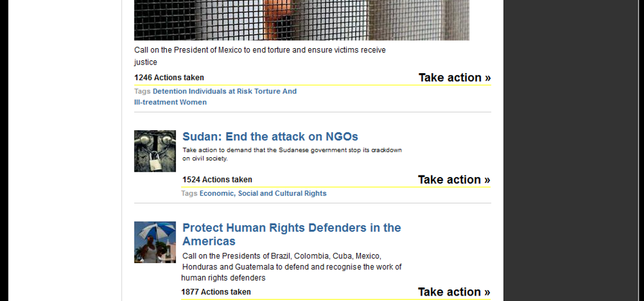Click the Brazil, Colombia, Cuba Presidents description
The width and height of the screenshot is (644, 301).
291,267
